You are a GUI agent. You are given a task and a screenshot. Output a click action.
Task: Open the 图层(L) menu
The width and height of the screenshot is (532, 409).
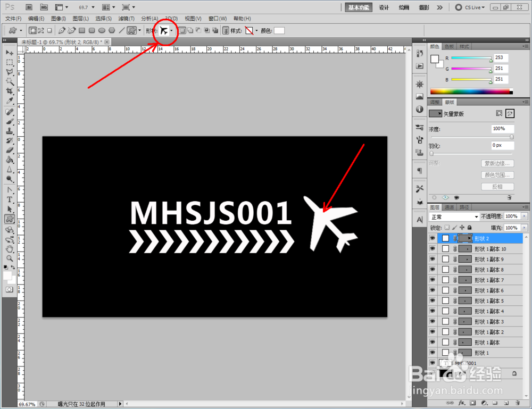[81, 19]
